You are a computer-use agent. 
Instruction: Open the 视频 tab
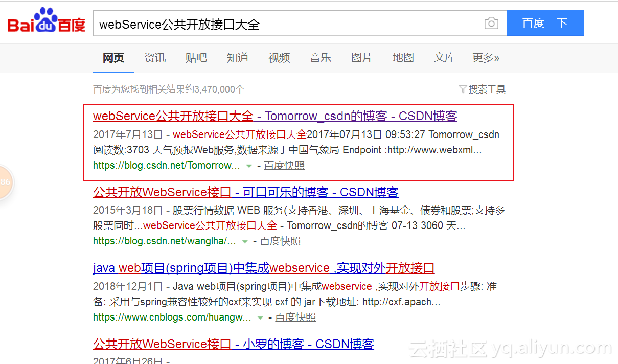pos(279,58)
